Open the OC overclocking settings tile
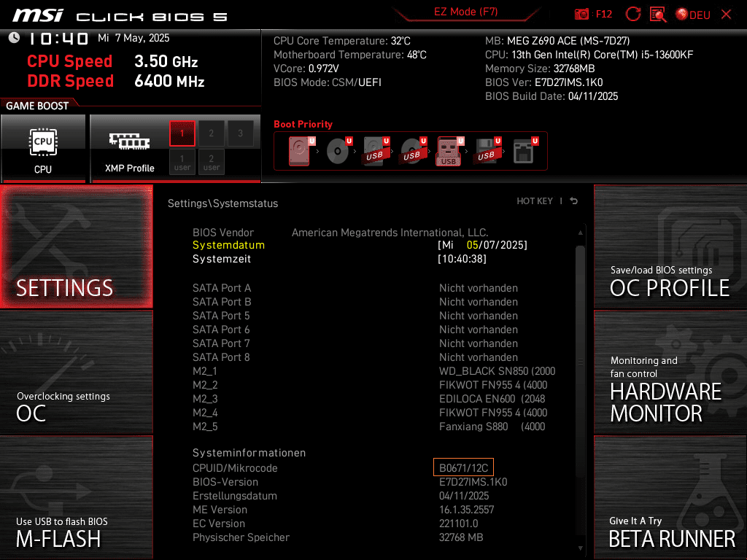Viewport: 747px width, 560px height. pyautogui.click(x=76, y=373)
